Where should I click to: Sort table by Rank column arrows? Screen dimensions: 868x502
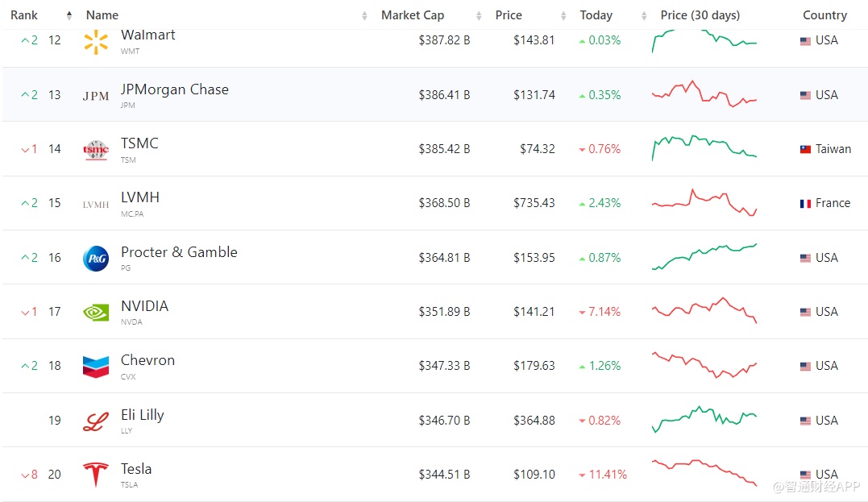(69, 15)
